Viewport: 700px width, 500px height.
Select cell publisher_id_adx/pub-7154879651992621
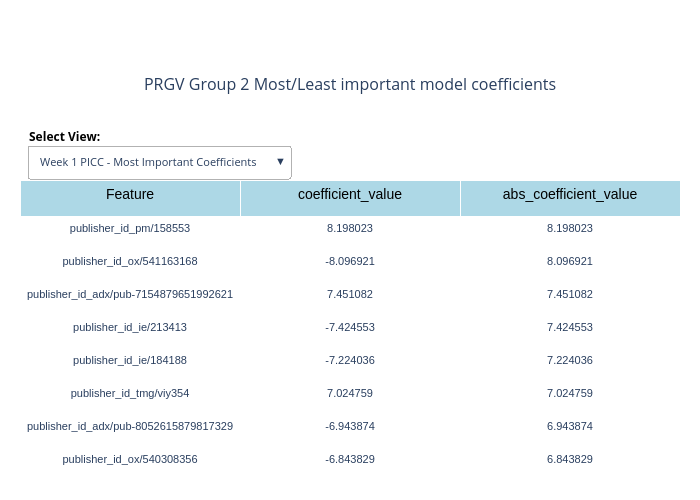pyautogui.click(x=130, y=294)
